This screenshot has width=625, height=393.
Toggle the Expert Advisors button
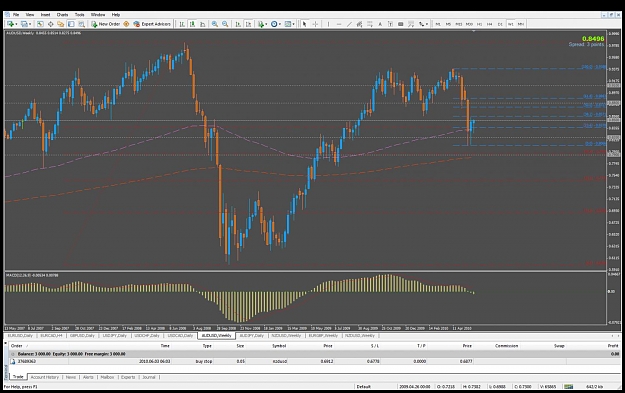click(x=152, y=24)
